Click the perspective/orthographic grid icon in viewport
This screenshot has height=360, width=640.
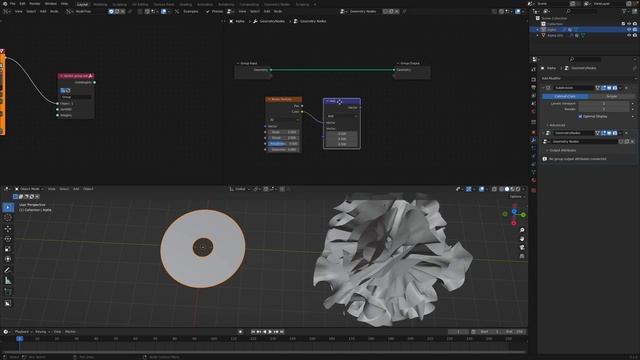click(x=522, y=256)
